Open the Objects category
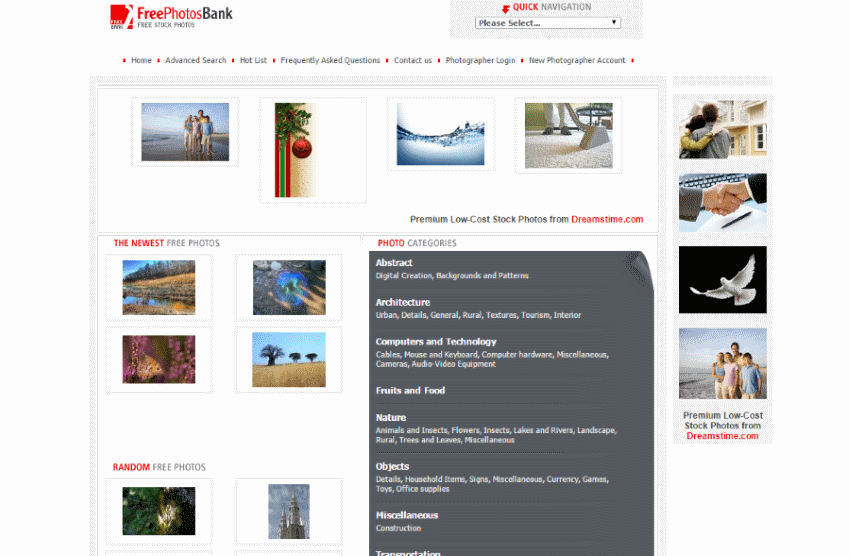Viewport: 850px width, 556px height. [x=392, y=467]
